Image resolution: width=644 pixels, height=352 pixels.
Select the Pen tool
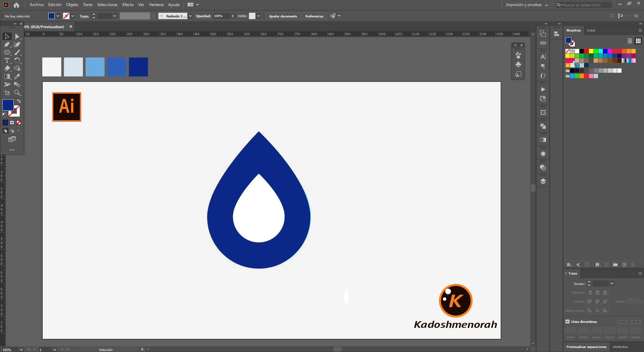(7, 44)
